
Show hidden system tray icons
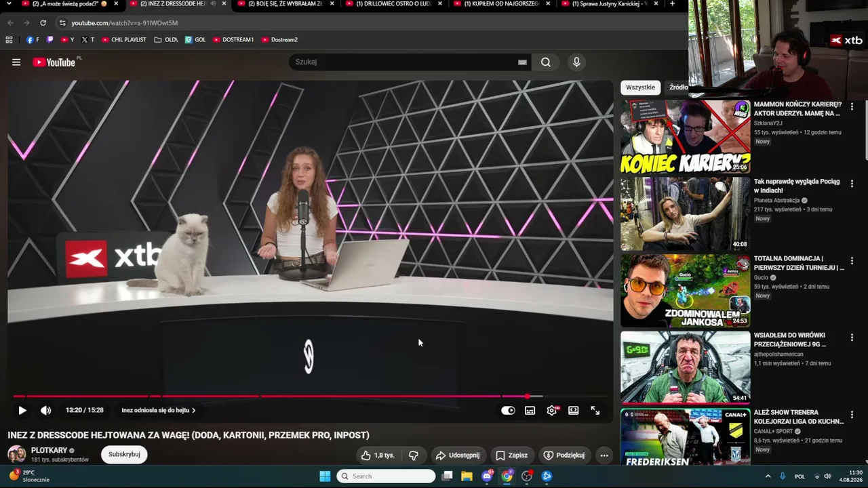(x=768, y=476)
